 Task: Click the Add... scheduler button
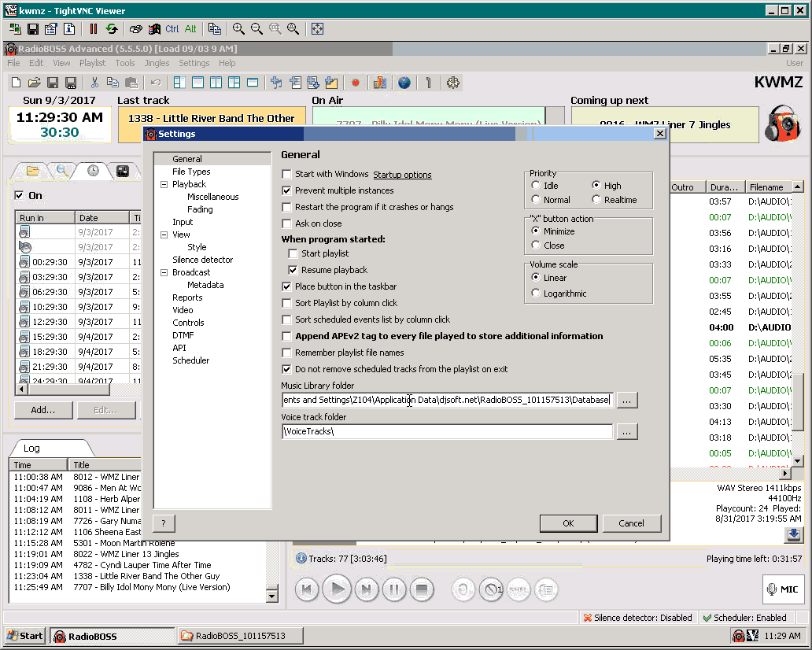pyautogui.click(x=43, y=410)
